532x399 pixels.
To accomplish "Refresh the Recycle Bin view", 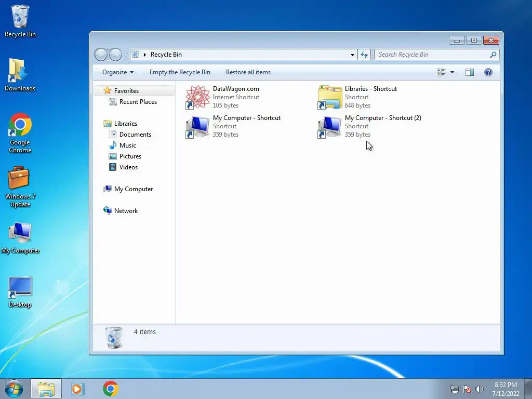I will [364, 55].
